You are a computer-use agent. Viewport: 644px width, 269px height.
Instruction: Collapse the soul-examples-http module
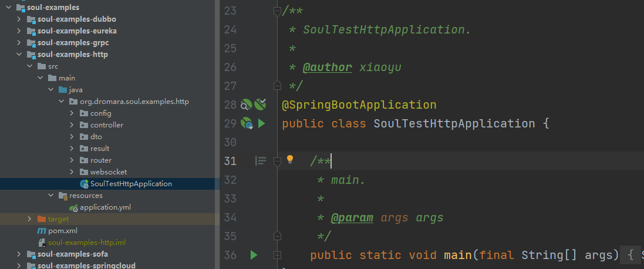tap(19, 54)
